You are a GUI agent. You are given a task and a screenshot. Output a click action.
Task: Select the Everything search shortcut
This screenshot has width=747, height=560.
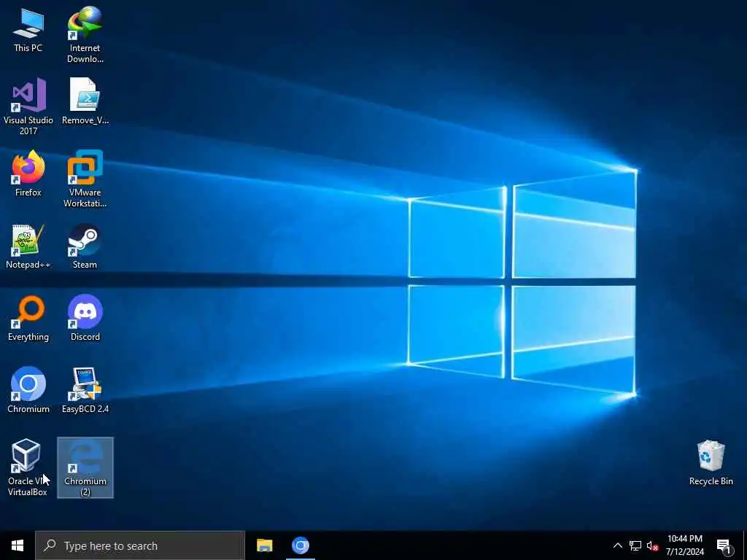(28, 318)
